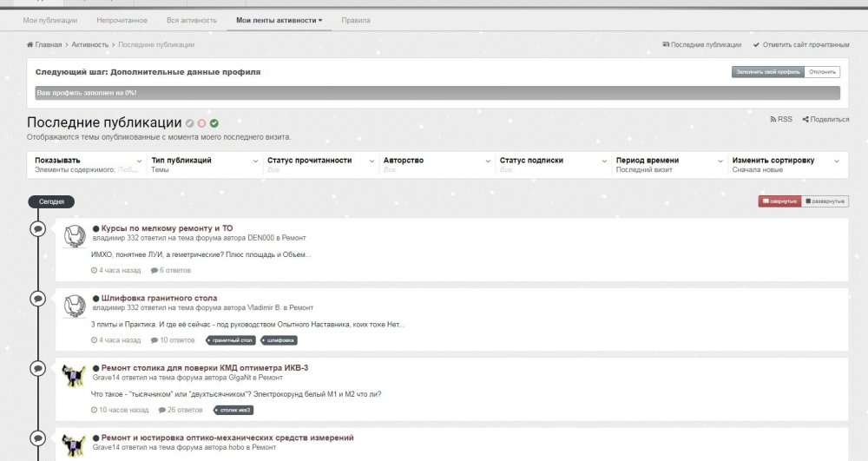
Task: Click speech bubble marker for Шлифовка гранитного стола
Action: [38, 298]
